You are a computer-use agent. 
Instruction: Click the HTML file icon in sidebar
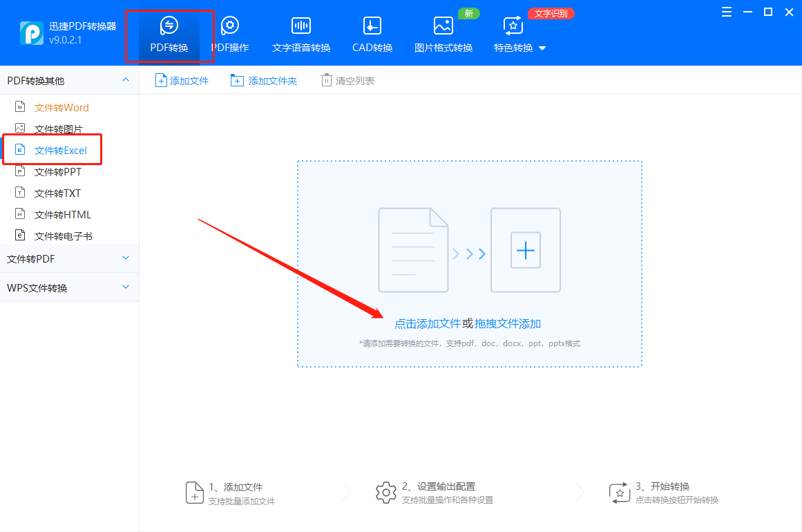(x=20, y=213)
